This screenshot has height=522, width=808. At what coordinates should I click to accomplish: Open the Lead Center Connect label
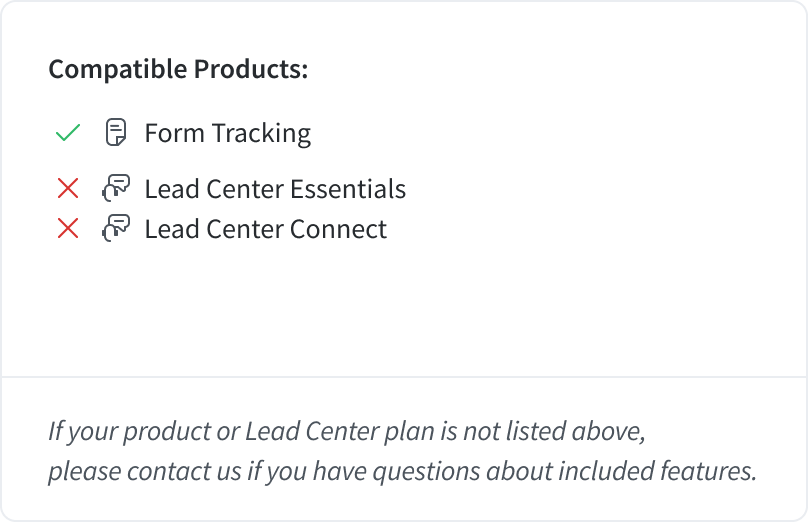click(x=265, y=229)
